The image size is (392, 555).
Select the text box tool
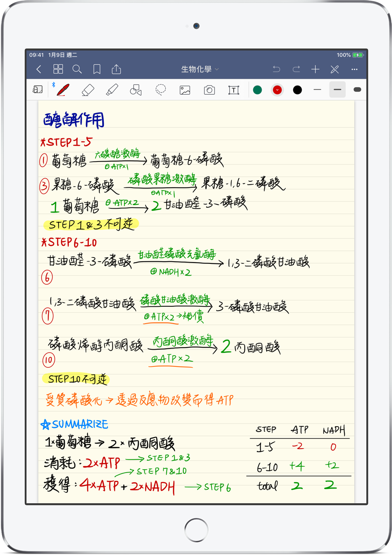pos(233,90)
